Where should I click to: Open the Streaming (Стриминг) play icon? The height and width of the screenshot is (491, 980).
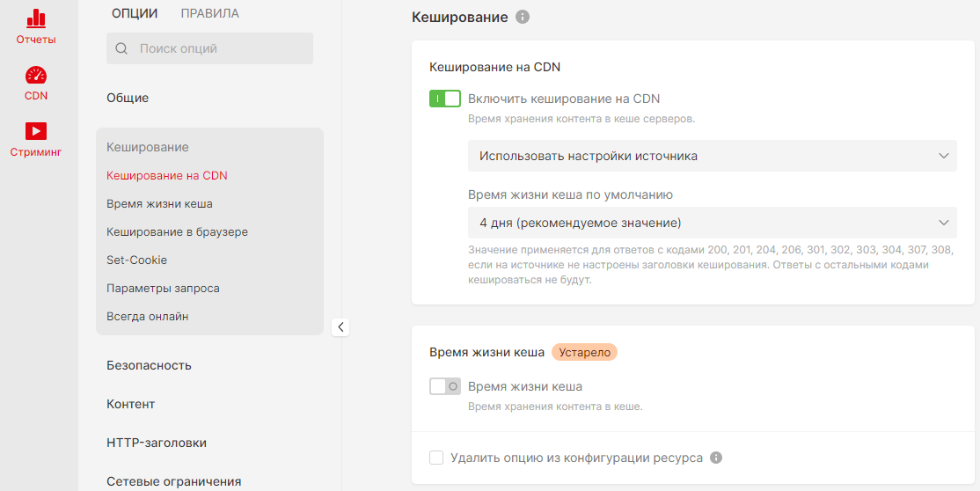point(36,131)
